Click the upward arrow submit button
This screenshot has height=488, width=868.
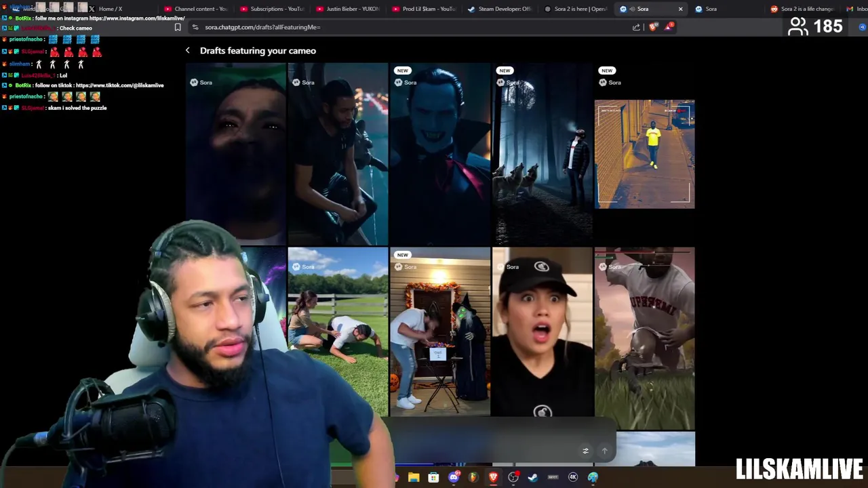click(x=605, y=451)
